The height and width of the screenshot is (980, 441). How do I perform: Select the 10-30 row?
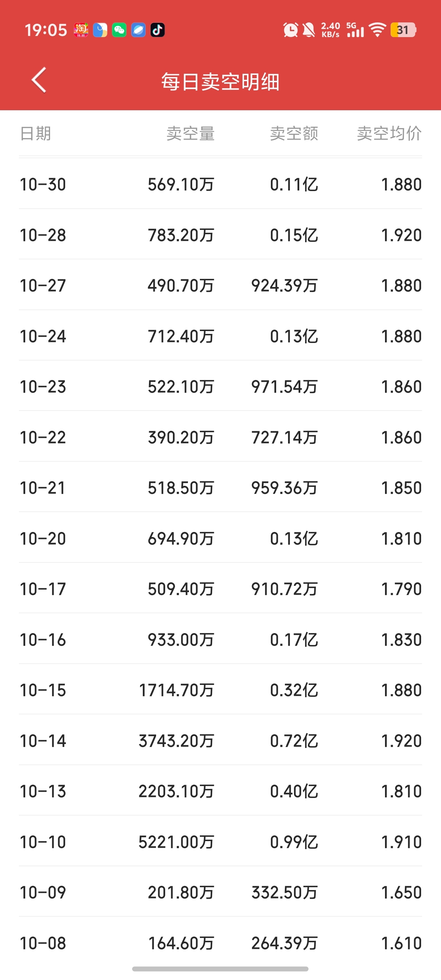point(220,184)
